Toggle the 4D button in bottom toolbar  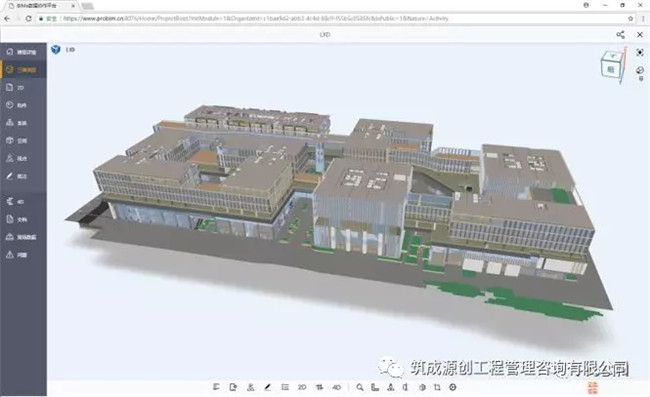(x=337, y=387)
